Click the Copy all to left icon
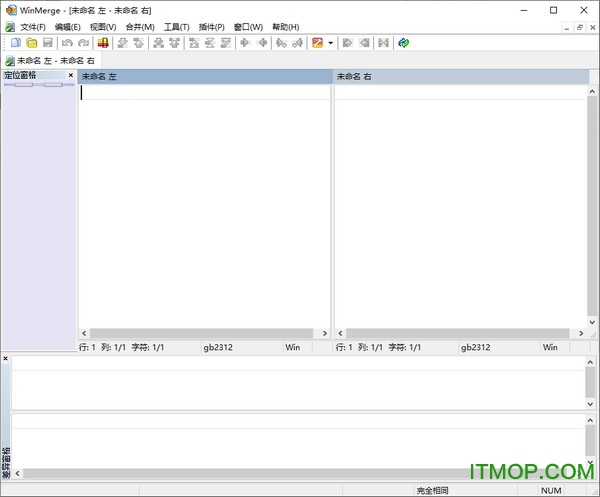600x497 pixels. (364, 43)
